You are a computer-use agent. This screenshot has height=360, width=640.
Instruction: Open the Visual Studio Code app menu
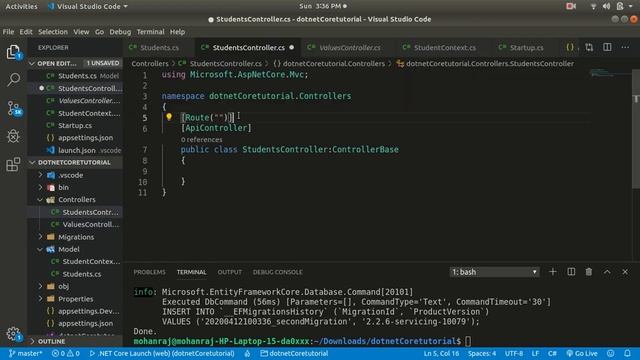(87, 6)
